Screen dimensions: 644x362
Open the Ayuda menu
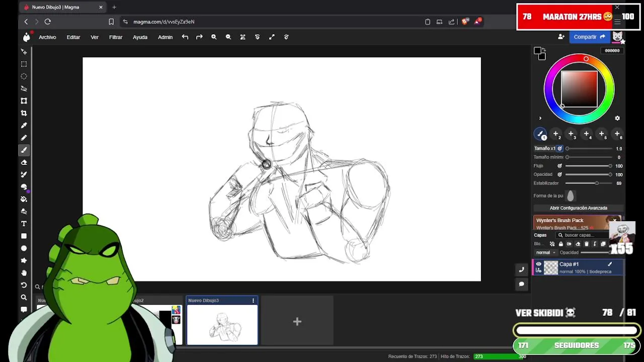pyautogui.click(x=140, y=37)
